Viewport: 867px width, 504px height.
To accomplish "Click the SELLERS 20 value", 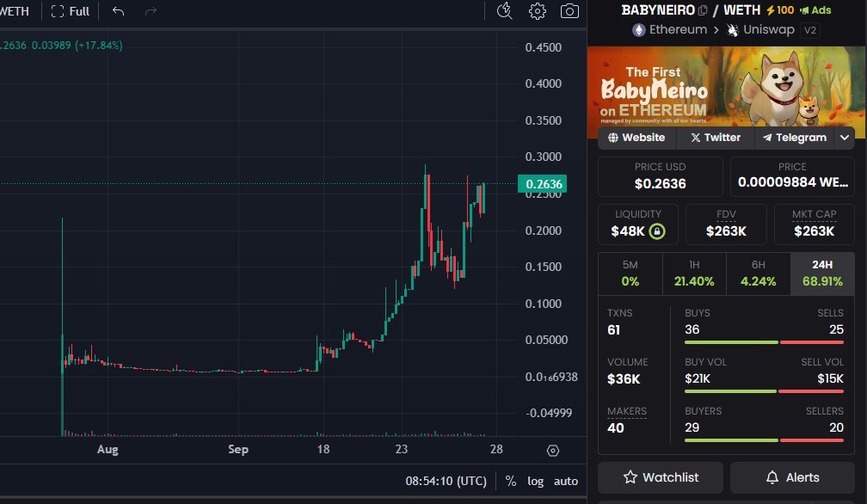I will (x=836, y=427).
